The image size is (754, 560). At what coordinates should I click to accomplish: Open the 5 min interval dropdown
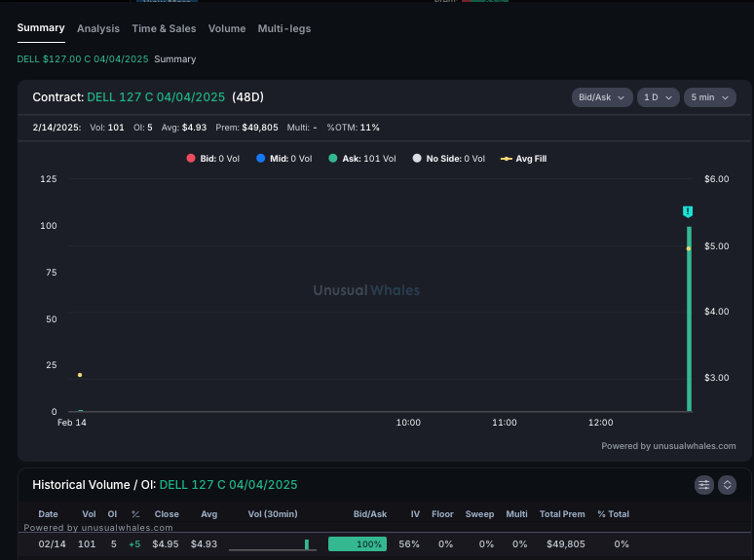(x=710, y=97)
